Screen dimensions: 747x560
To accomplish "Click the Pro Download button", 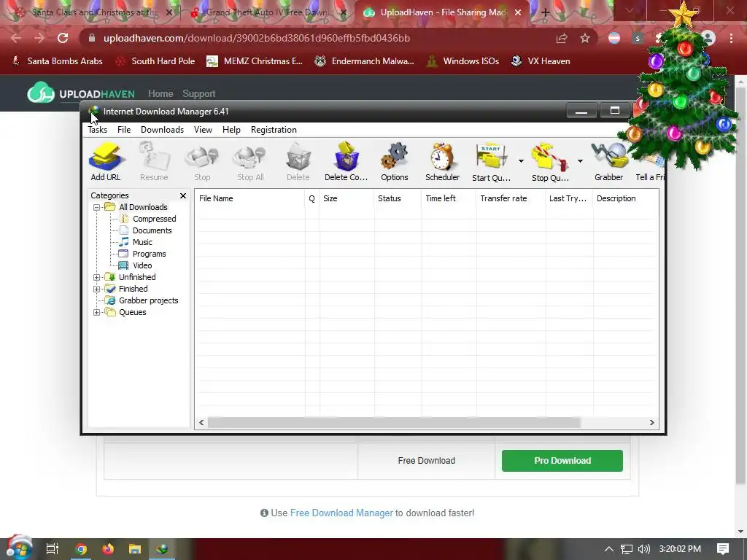I will pos(562,461).
